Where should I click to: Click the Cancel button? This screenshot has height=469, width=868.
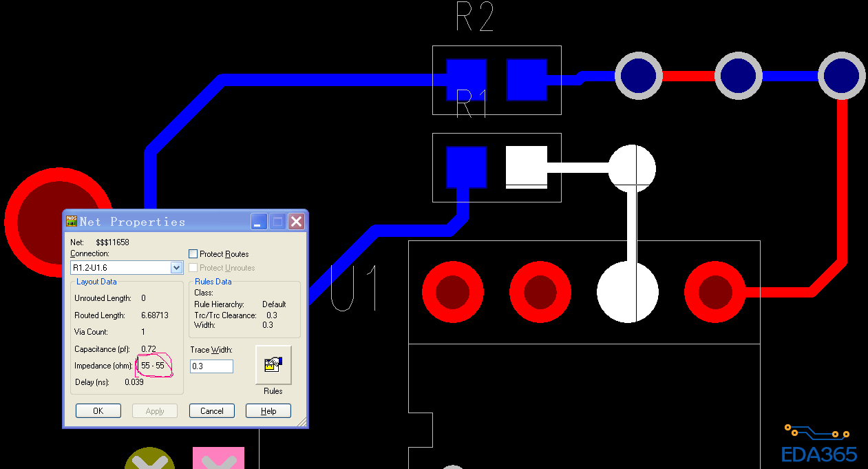point(212,411)
